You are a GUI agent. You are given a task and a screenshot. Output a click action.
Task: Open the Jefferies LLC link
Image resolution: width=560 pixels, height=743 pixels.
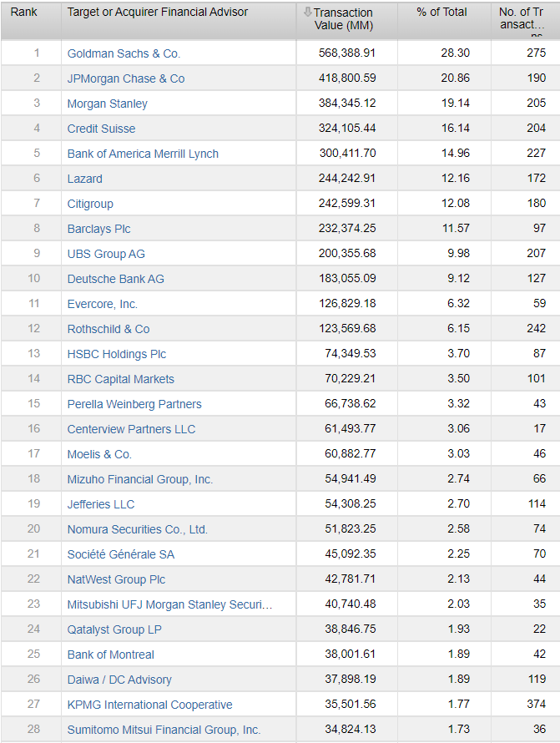[101, 504]
